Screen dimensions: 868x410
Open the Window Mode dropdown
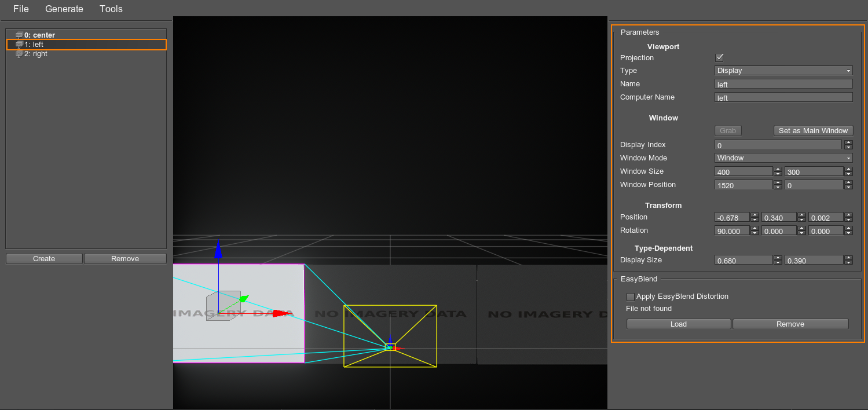tap(784, 158)
